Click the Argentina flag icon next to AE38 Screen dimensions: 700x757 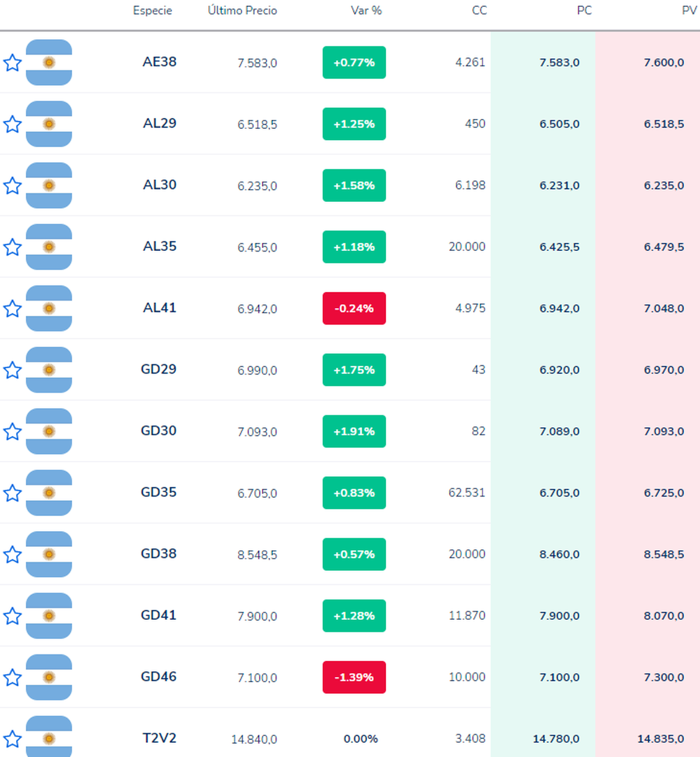pos(49,62)
